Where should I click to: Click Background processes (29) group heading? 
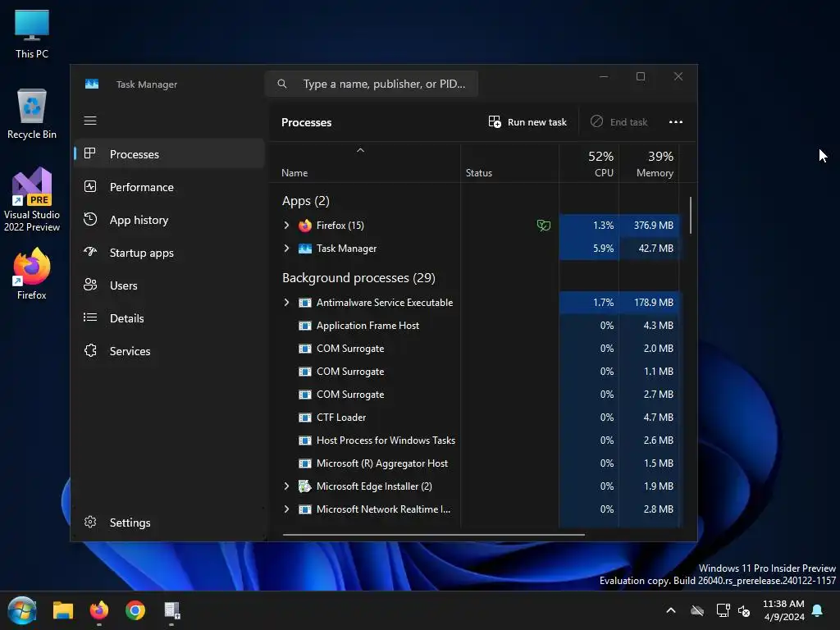(358, 278)
